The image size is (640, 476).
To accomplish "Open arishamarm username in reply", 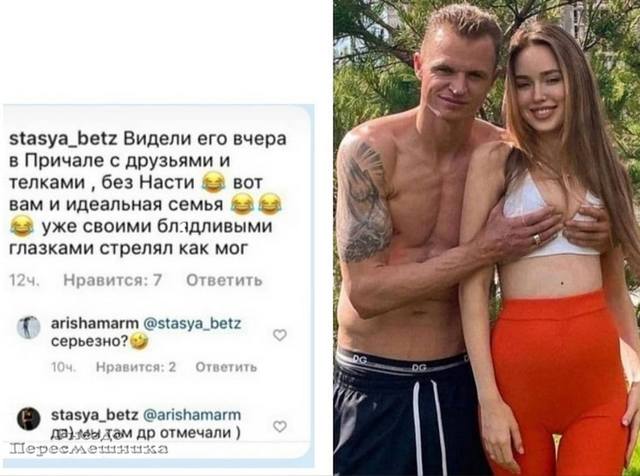I will tap(95, 324).
